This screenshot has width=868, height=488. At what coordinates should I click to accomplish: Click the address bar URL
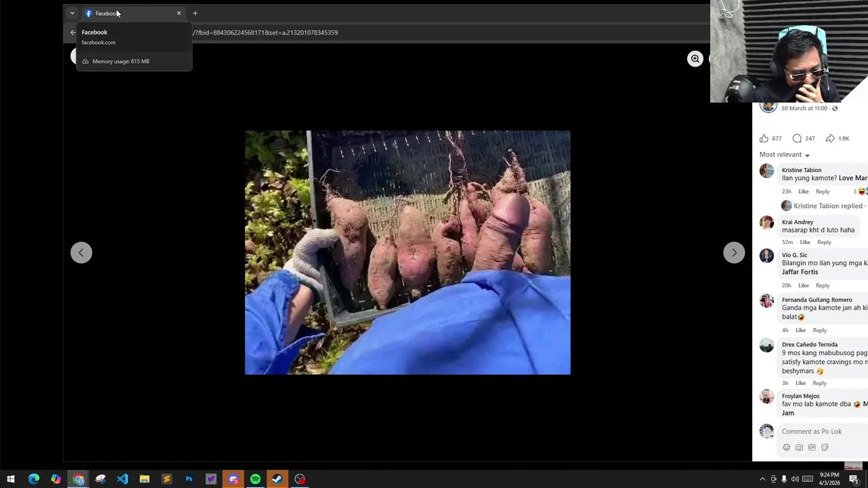265,32
